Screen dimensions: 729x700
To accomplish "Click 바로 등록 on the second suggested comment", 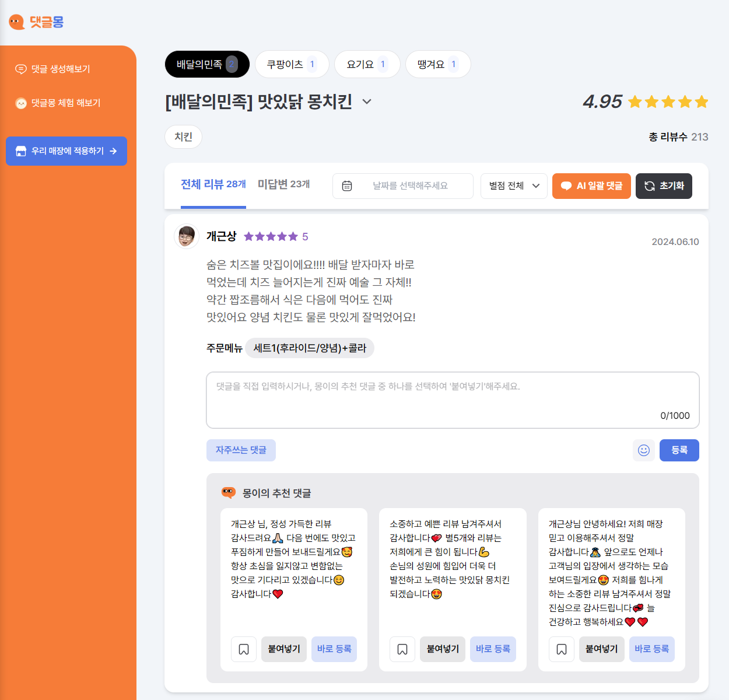I will (493, 649).
